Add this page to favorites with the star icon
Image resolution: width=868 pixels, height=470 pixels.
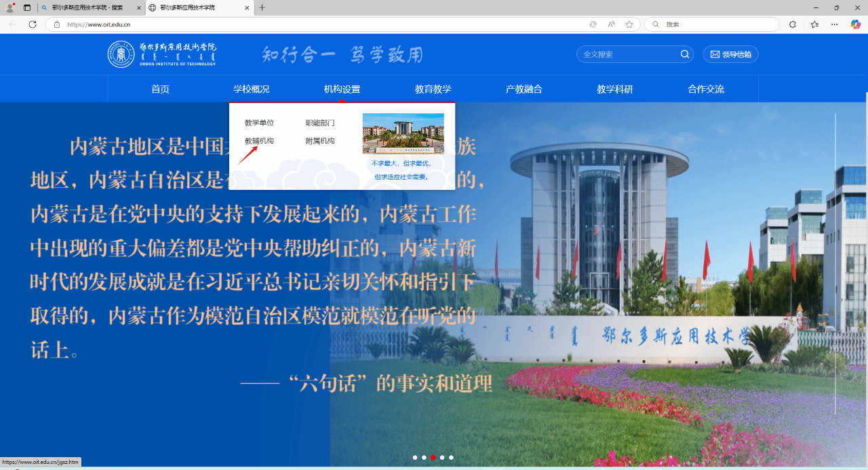pyautogui.click(x=629, y=24)
